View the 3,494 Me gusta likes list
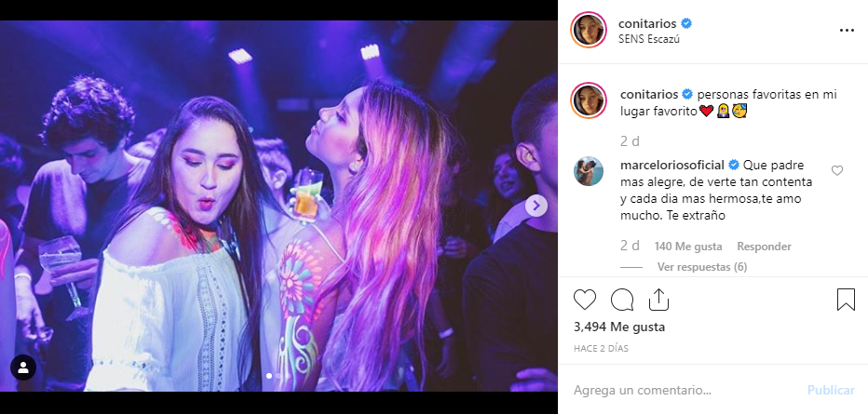Image resolution: width=868 pixels, height=414 pixels. click(619, 327)
